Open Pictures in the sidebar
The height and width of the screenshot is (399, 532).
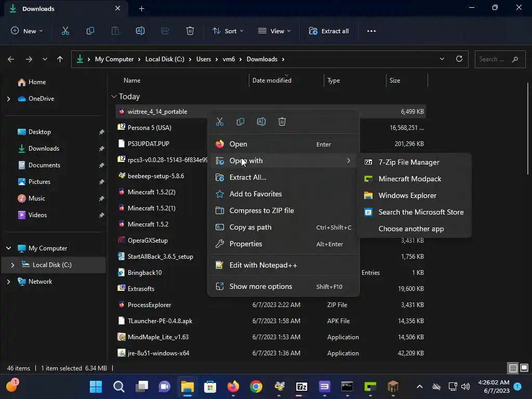tap(39, 182)
